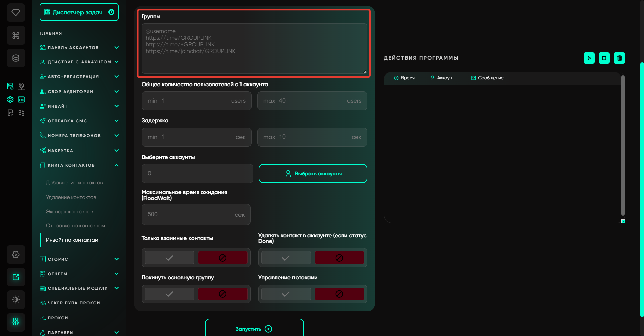The width and height of the screenshot is (644, 336).
Task: Open the Экспорт контактов submenu item
Action: coord(69,212)
